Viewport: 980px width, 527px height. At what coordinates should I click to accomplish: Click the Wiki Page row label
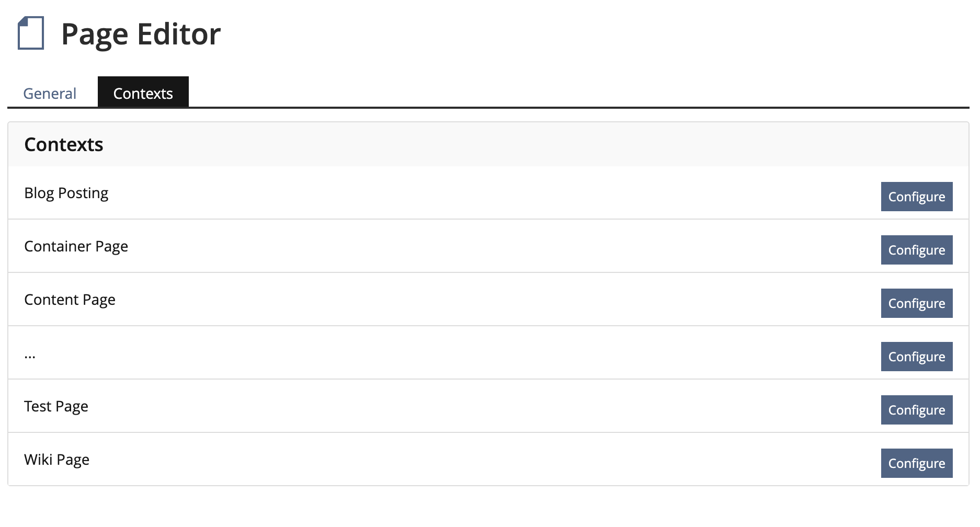coord(57,460)
